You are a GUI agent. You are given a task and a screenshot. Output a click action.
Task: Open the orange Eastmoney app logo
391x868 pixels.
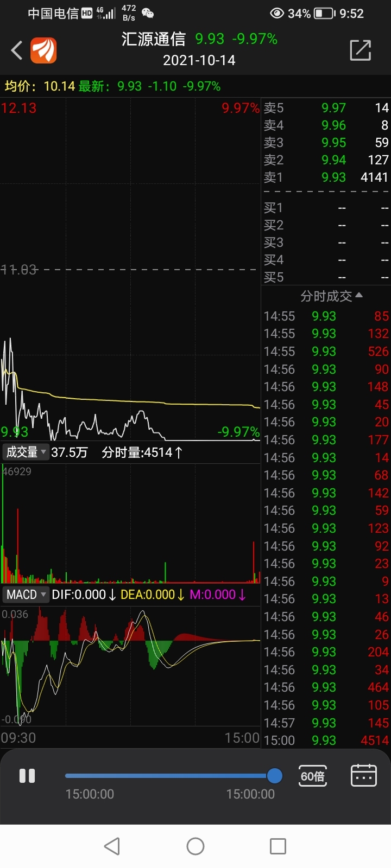coord(43,50)
